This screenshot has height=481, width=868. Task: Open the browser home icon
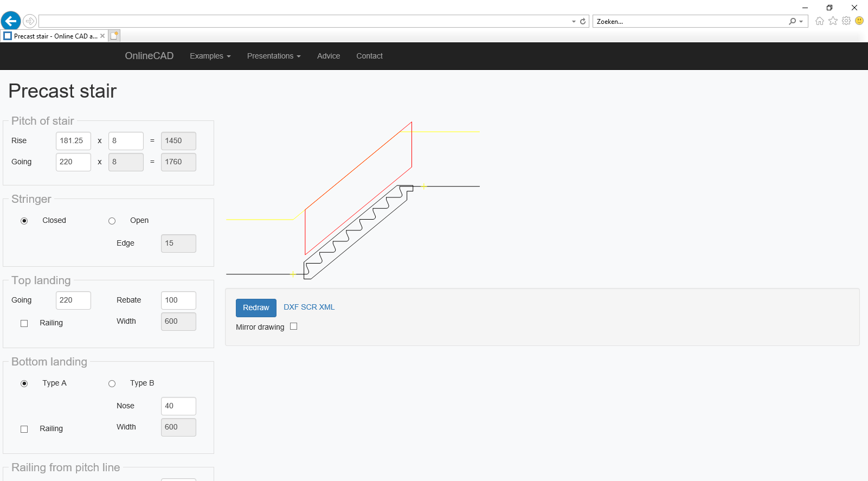click(x=819, y=21)
